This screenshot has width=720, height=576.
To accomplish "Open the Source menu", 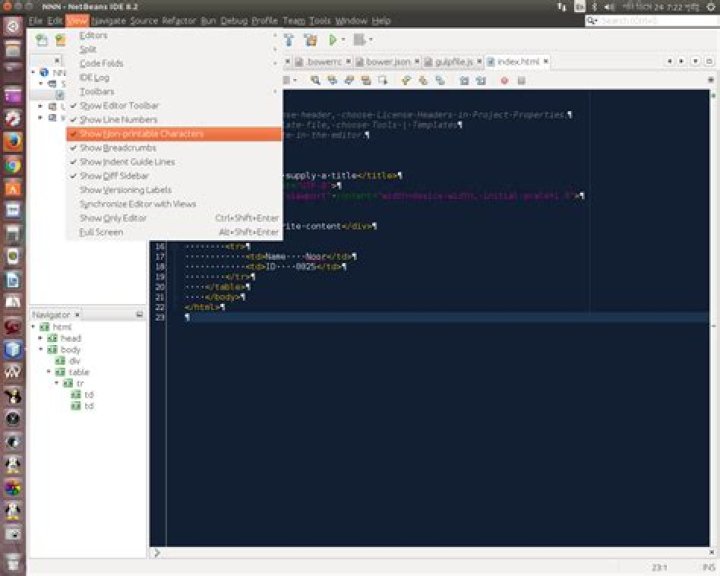I will tap(144, 21).
